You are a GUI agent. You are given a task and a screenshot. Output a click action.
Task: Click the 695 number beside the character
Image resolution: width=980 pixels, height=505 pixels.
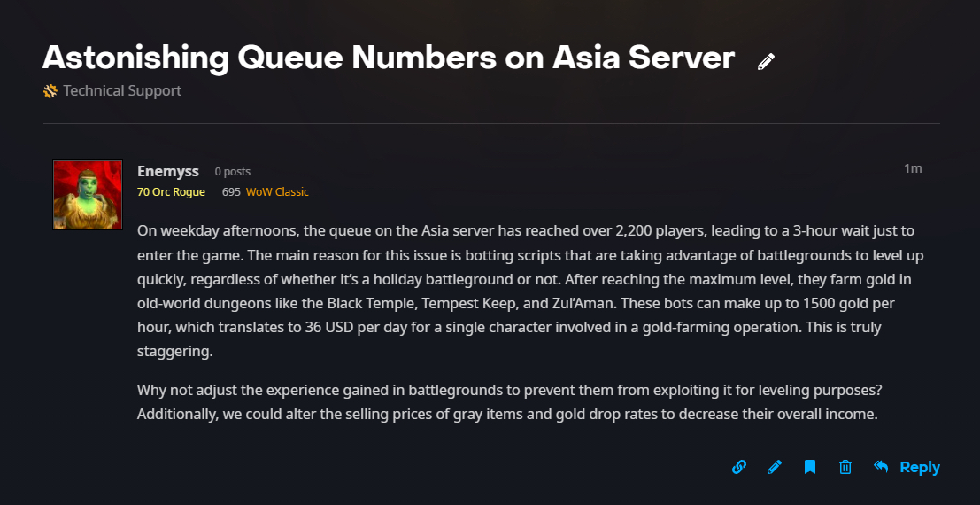pyautogui.click(x=231, y=192)
